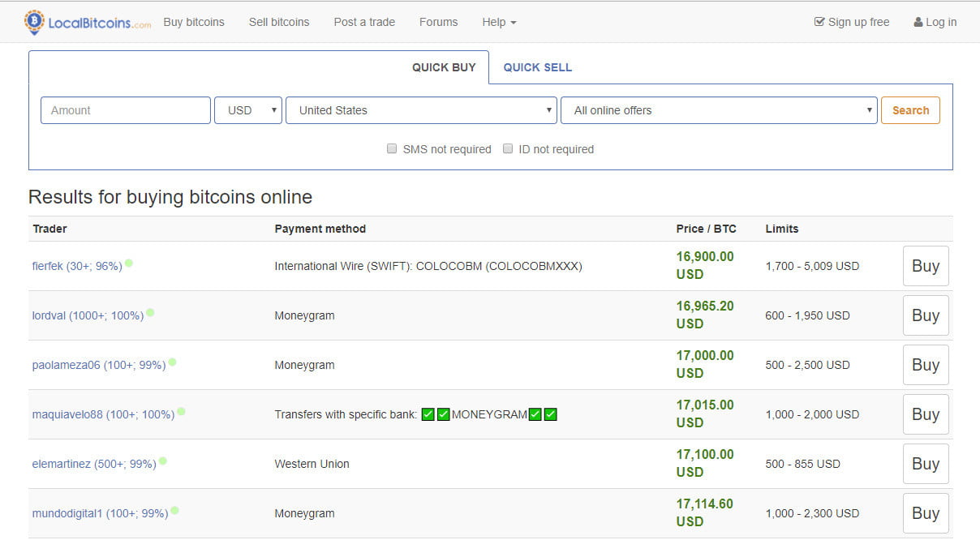The height and width of the screenshot is (540, 980).
Task: Click the LocalBitcoins logo icon
Action: click(34, 22)
